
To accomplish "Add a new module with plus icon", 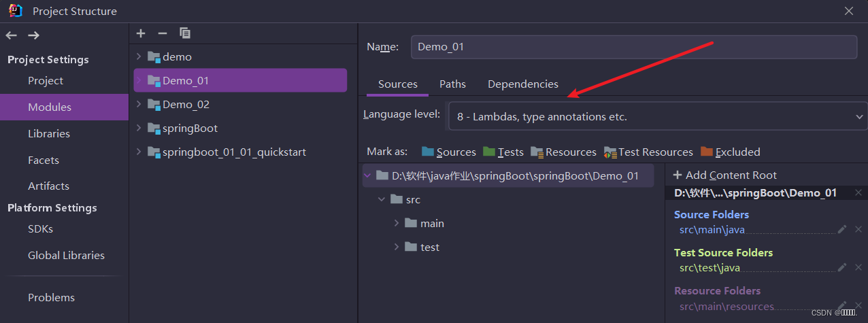I will click(141, 33).
